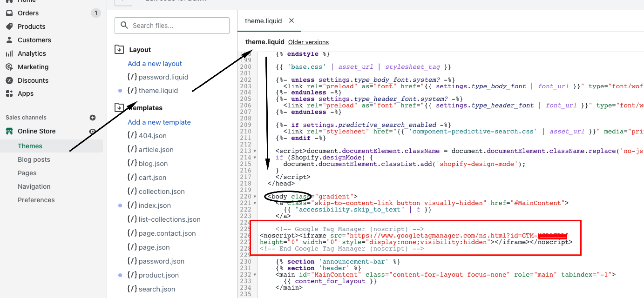Close the theme.liquid tab
The height and width of the screenshot is (298, 644).
click(291, 20)
